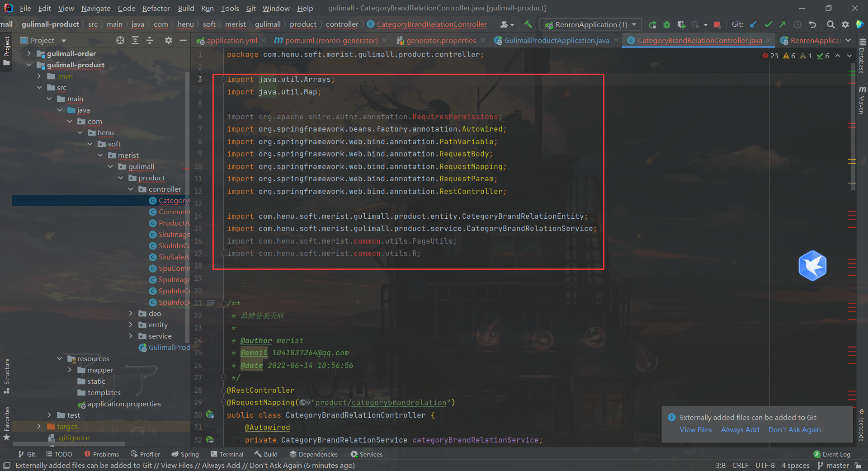Viewport: 868px width, 471px height.
Task: Open the Problems tool window
Action: click(x=102, y=454)
